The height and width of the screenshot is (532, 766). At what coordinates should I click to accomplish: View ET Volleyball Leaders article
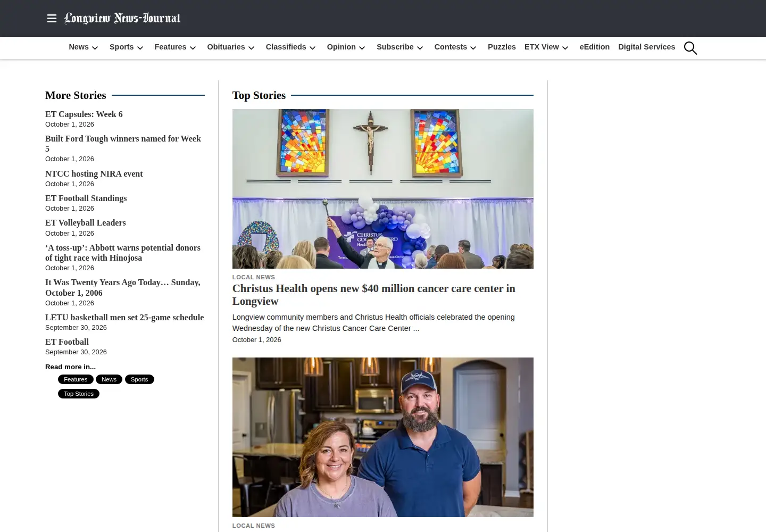[86, 223]
